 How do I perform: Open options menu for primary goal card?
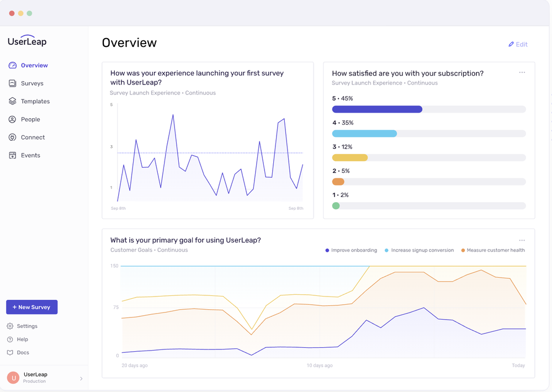522,240
